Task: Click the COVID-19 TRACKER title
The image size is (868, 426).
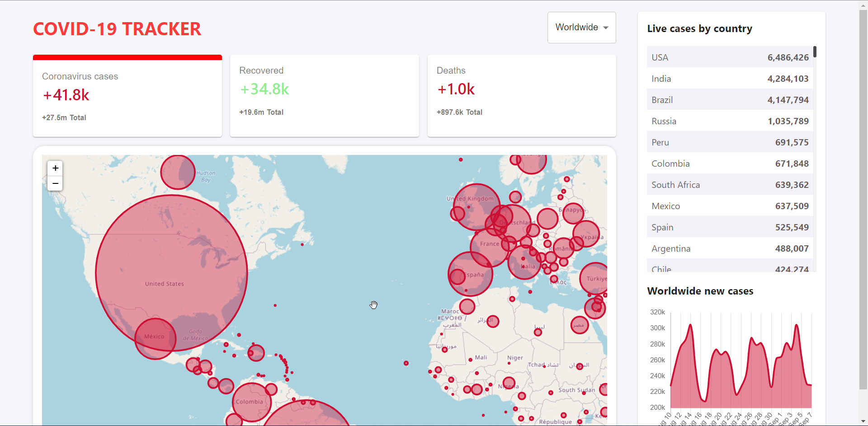Action: (x=117, y=29)
